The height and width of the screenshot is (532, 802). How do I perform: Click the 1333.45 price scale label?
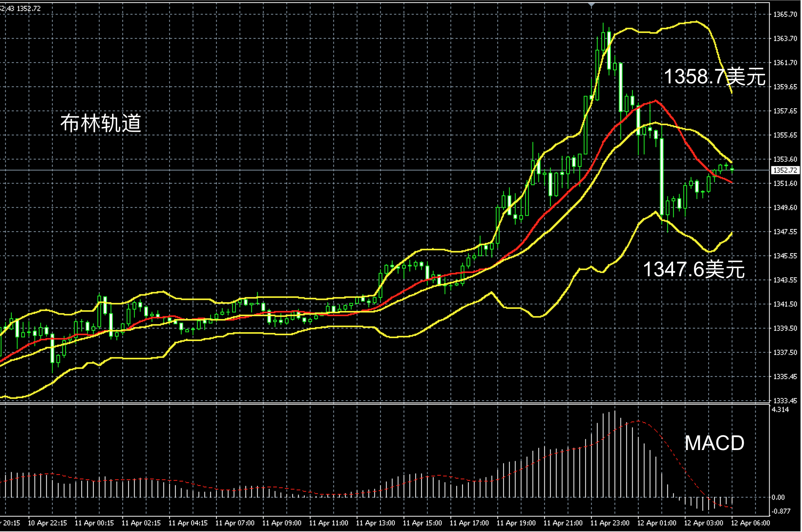[x=785, y=401]
